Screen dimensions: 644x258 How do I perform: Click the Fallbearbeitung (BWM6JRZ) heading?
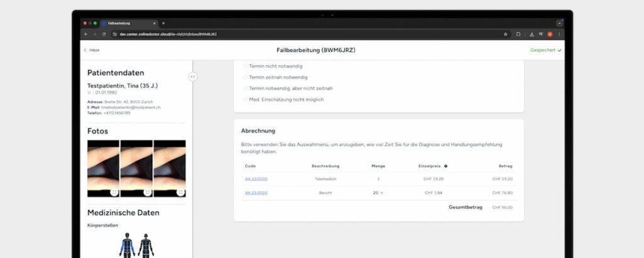[316, 50]
